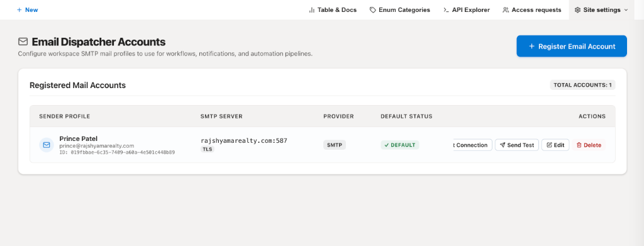Click the rajshyamarealty.com:587 server text
Image resolution: width=644 pixels, height=246 pixels.
coord(244,141)
